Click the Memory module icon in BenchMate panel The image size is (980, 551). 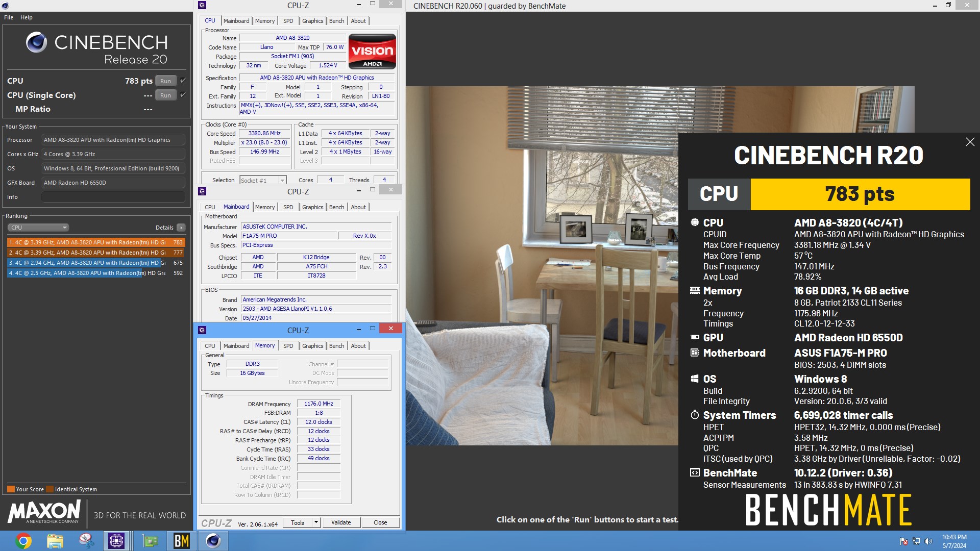pyautogui.click(x=695, y=290)
